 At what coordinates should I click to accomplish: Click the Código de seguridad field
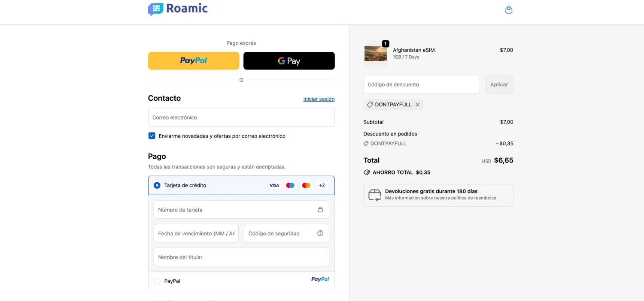[286, 233]
